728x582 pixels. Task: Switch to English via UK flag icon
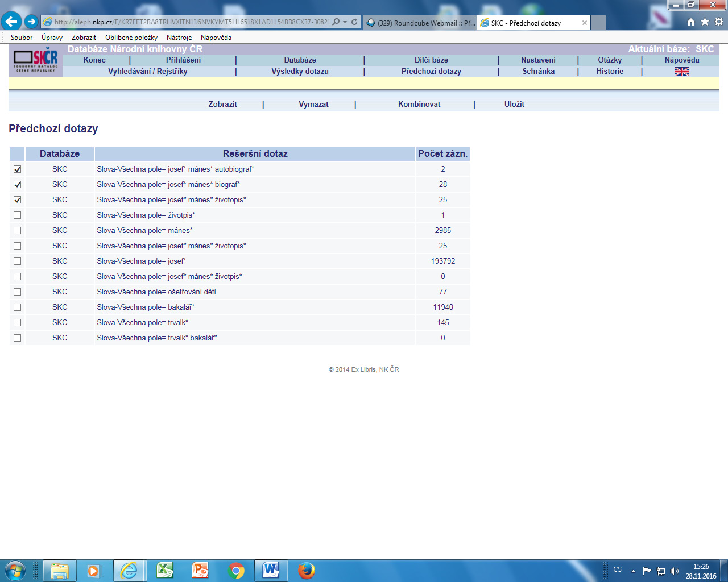coord(682,72)
